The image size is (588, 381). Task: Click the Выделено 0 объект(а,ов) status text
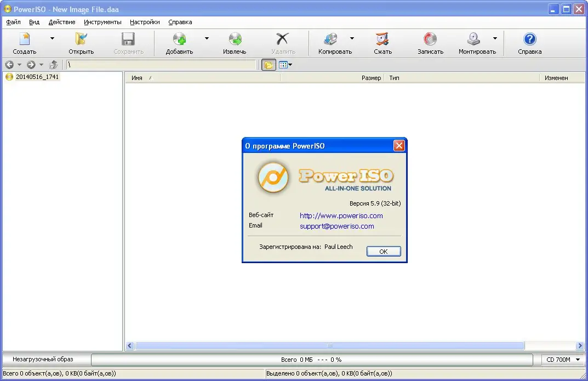point(329,373)
